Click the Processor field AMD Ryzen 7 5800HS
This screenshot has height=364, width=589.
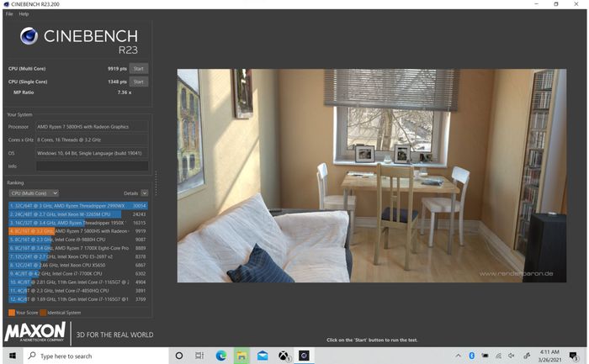pyautogui.click(x=92, y=127)
